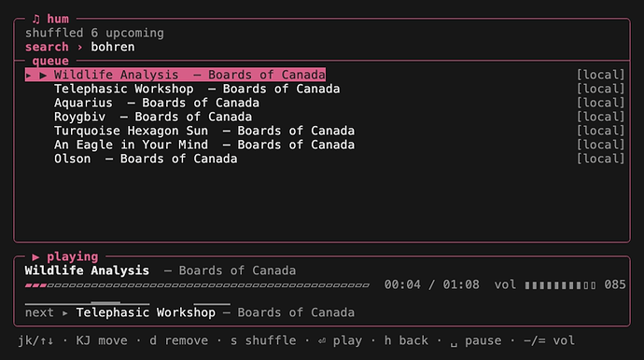Screen dimensions: 644x360
Task: Click the 085 volume value
Action: tap(615, 284)
